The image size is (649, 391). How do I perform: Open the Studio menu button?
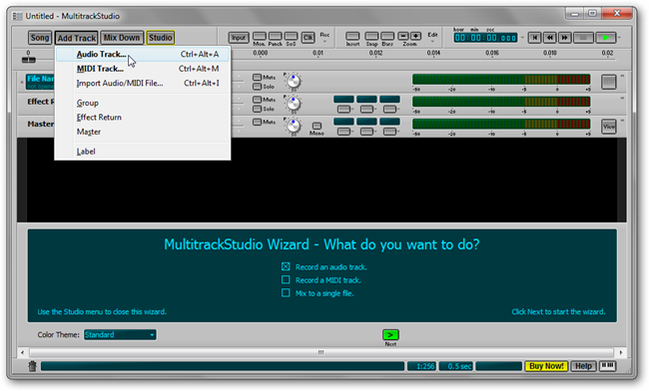point(160,38)
